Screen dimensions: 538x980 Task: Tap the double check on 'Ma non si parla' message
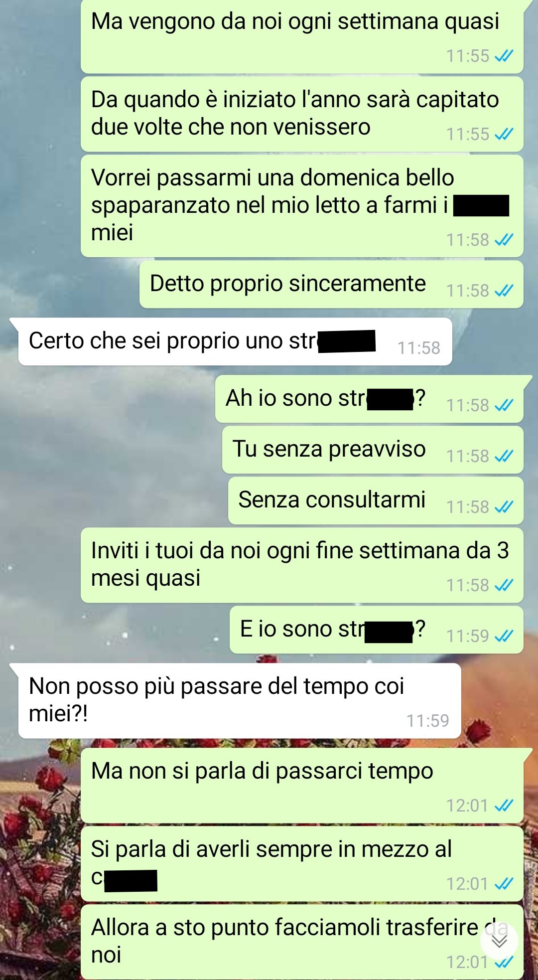(504, 806)
